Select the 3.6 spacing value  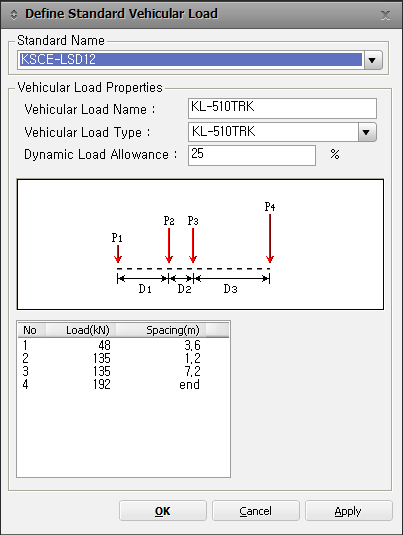pyautogui.click(x=192, y=345)
